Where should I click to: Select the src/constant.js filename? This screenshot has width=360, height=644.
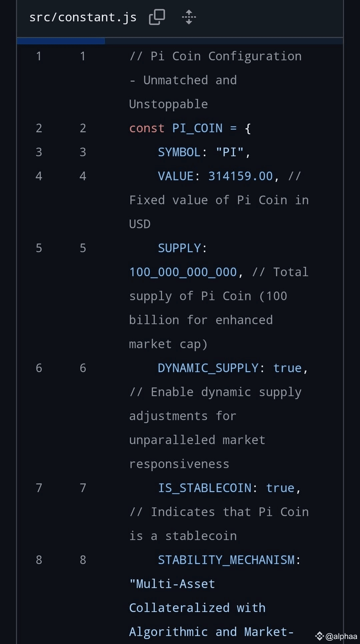[x=83, y=17]
